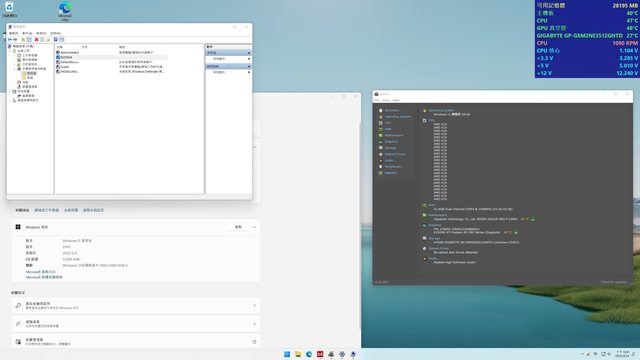Click the Operating System heading link in Speccy
The width and height of the screenshot is (640, 360).
coord(441,110)
